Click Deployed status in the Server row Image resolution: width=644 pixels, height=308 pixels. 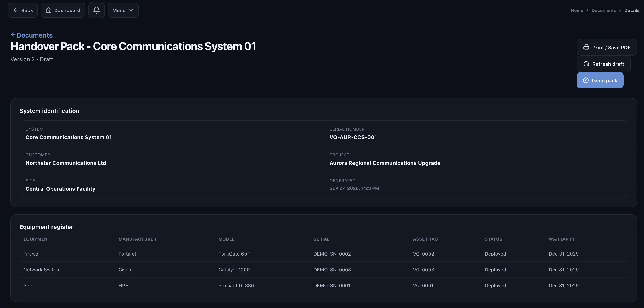pos(495,285)
